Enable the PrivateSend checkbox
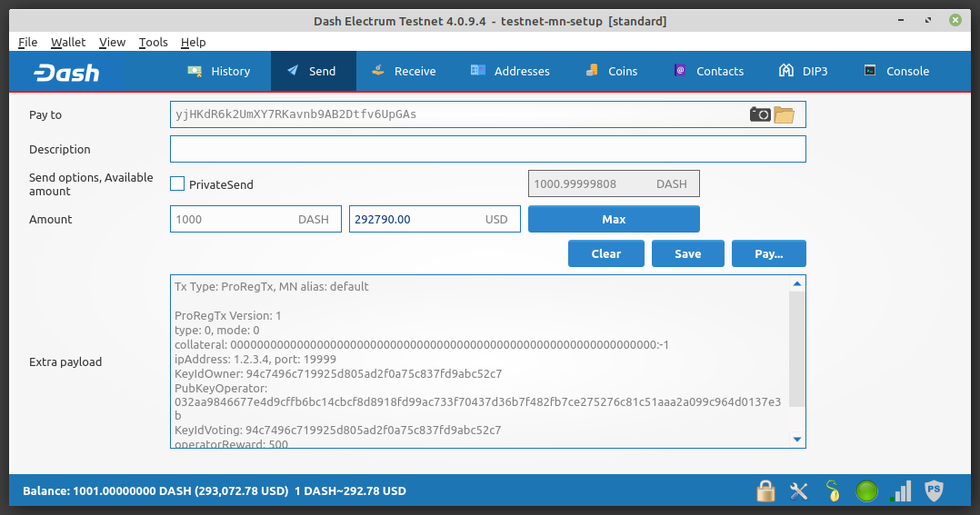Screen dimensions: 980x515 [178, 184]
